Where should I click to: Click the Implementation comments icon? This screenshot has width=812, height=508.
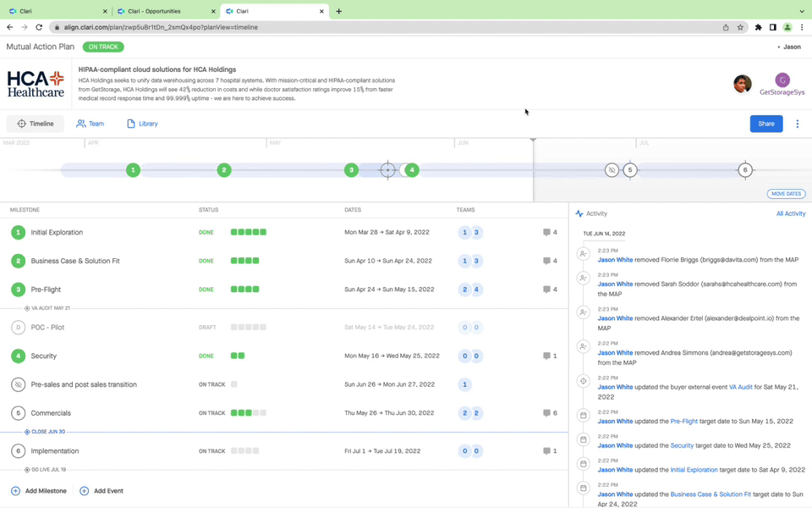pos(546,451)
